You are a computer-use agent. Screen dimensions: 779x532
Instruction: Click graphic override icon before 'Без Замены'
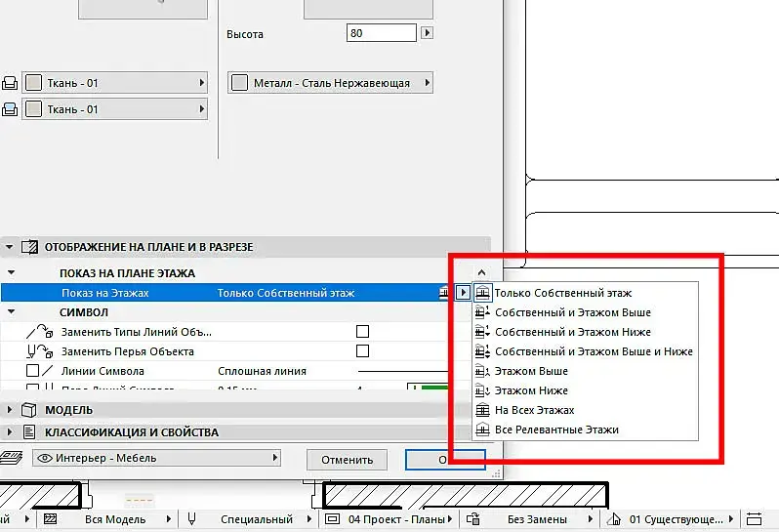pos(472,519)
